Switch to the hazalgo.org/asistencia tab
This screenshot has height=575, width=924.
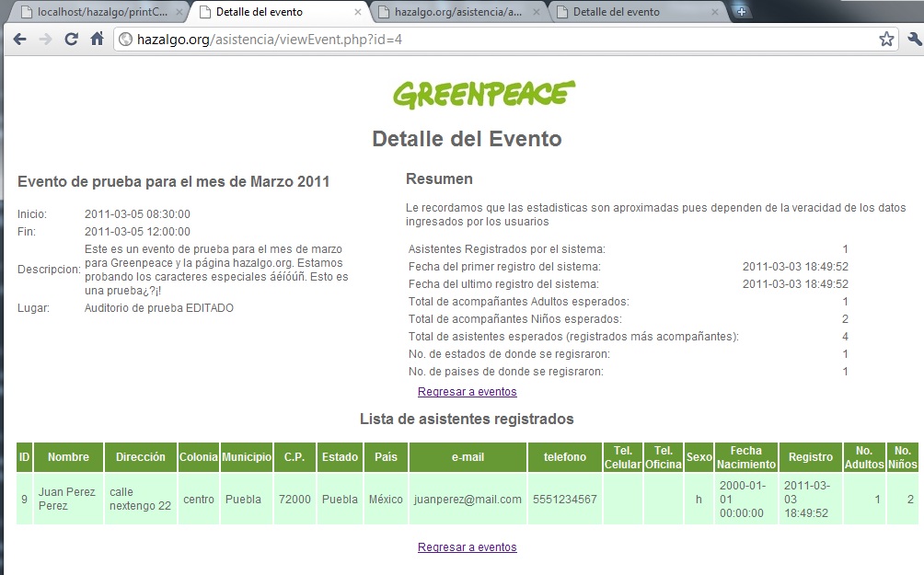(x=451, y=13)
